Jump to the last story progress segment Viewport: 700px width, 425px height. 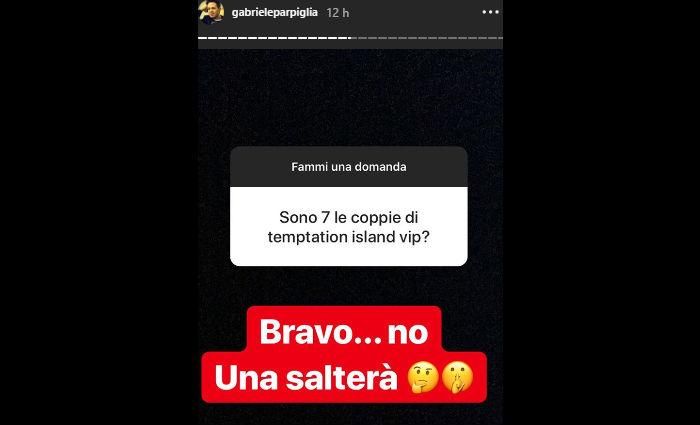click(501, 38)
